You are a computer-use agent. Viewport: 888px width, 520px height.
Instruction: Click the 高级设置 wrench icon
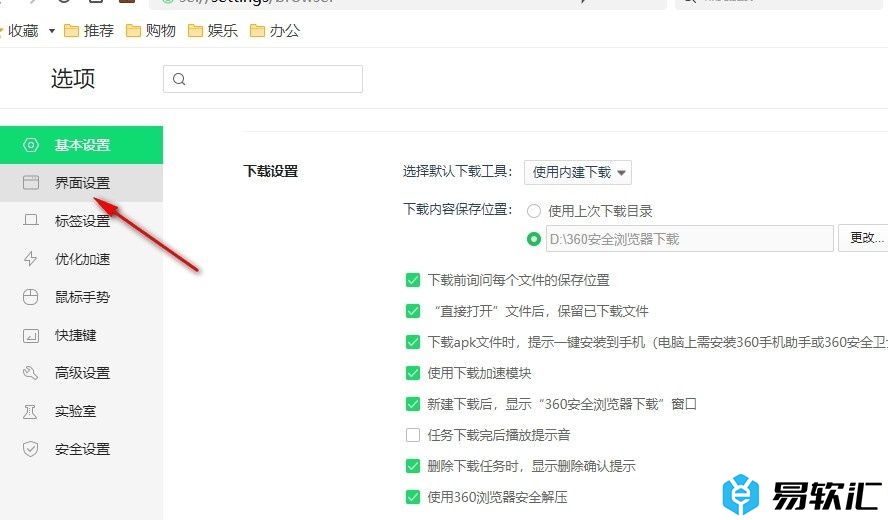31,373
